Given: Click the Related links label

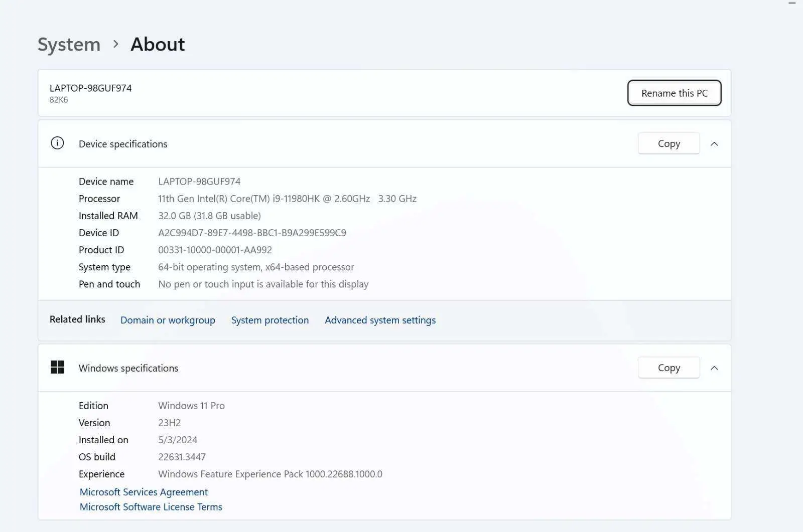Looking at the screenshot, I should click(x=77, y=319).
